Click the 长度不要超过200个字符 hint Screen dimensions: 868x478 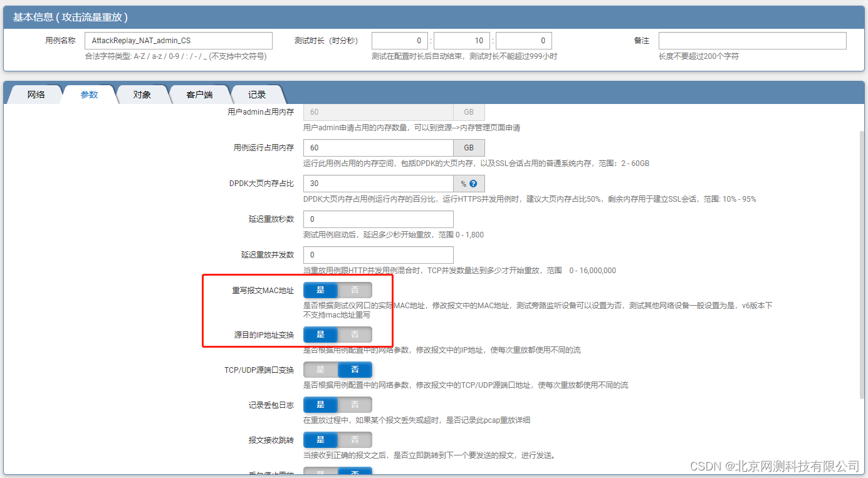[x=699, y=56]
